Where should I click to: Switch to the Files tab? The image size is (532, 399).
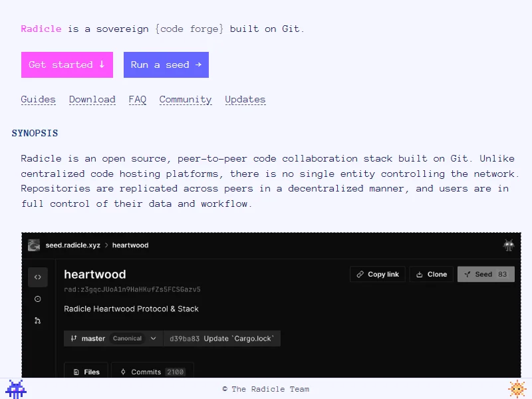coord(86,372)
